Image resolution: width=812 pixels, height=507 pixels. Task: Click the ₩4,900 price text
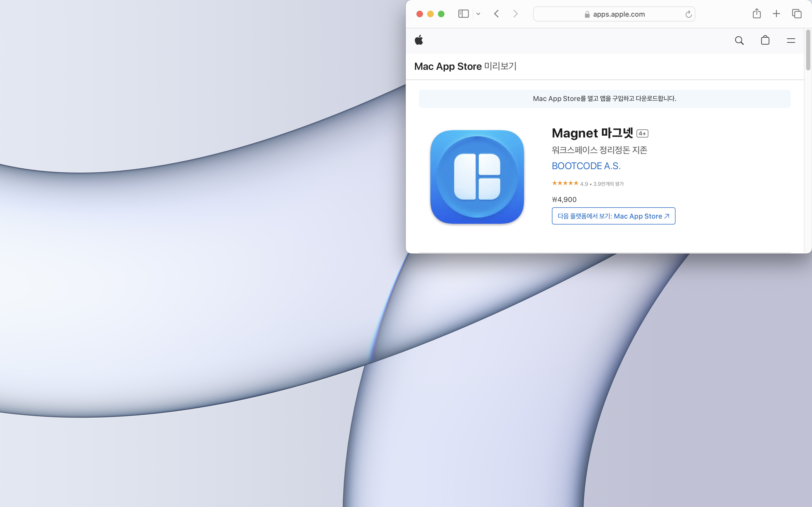tap(564, 200)
